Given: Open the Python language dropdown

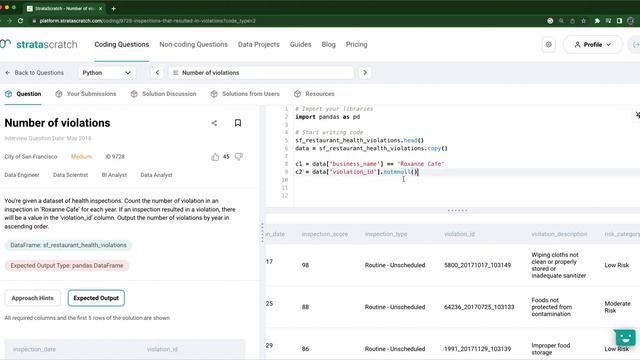Looking at the screenshot, I should 106,73.
